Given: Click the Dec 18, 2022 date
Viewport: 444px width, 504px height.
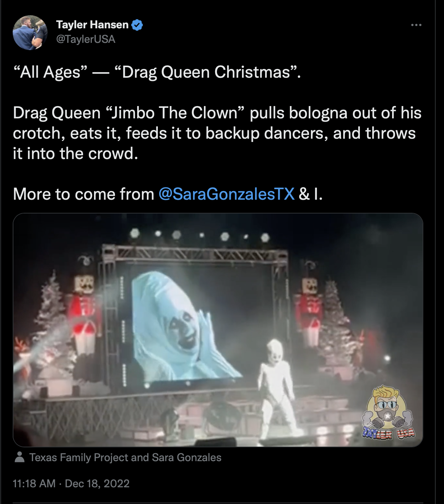Looking at the screenshot, I should click(x=97, y=484).
